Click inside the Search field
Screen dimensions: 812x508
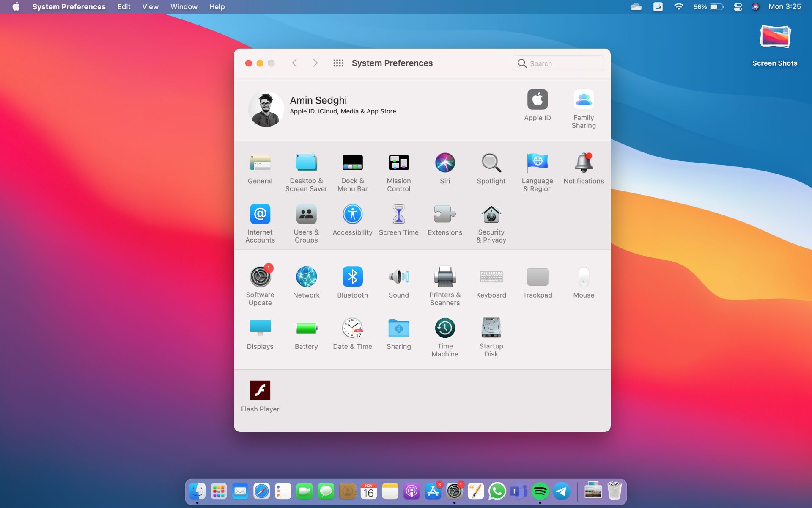pyautogui.click(x=557, y=63)
